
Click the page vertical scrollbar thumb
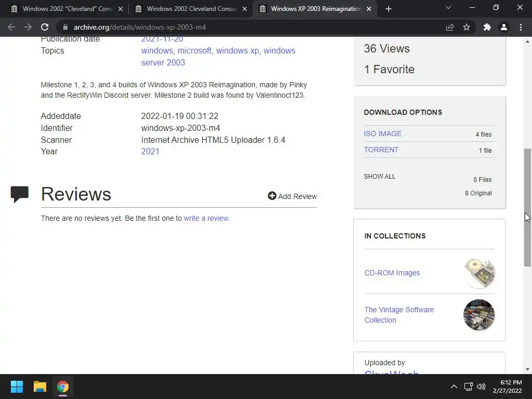528,207
